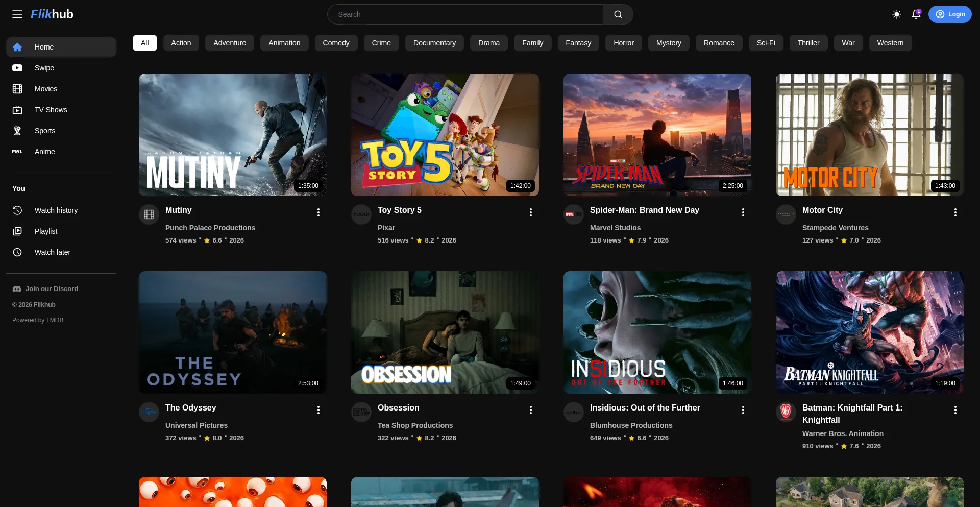Toggle the light/dark theme sun icon
The width and height of the screenshot is (980, 507).
click(x=896, y=14)
